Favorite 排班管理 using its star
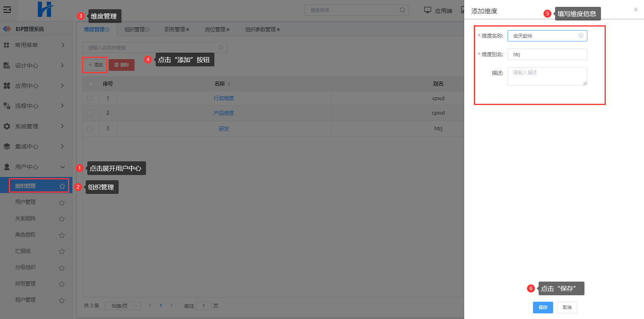 (62, 284)
